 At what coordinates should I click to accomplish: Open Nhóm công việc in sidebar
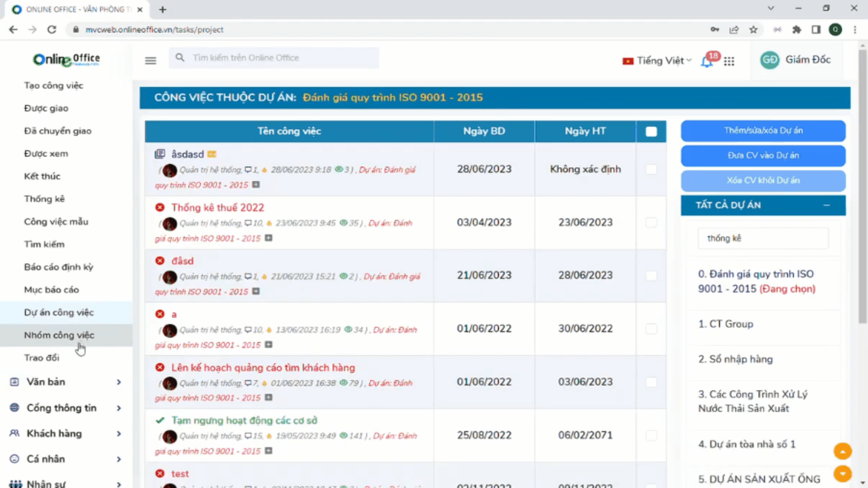coord(59,335)
